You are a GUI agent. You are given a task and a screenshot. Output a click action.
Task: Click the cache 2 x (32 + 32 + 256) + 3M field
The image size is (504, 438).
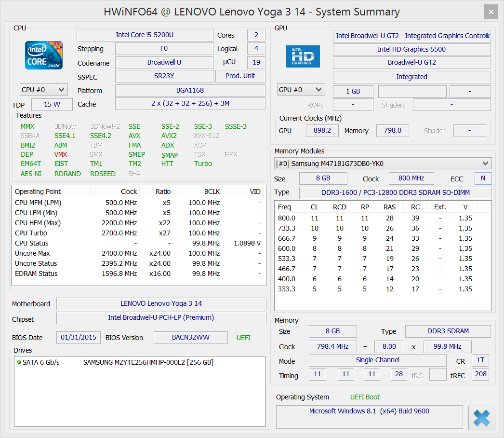(190, 104)
